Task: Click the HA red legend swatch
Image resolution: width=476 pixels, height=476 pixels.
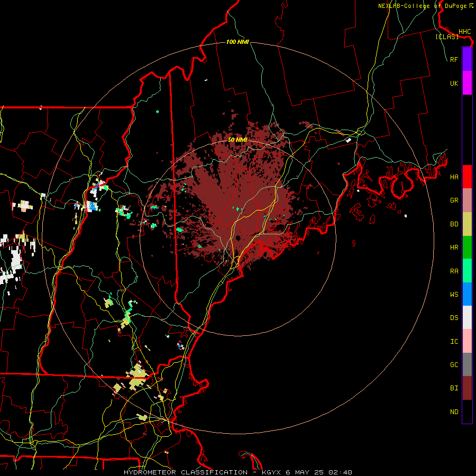Action: click(x=467, y=177)
